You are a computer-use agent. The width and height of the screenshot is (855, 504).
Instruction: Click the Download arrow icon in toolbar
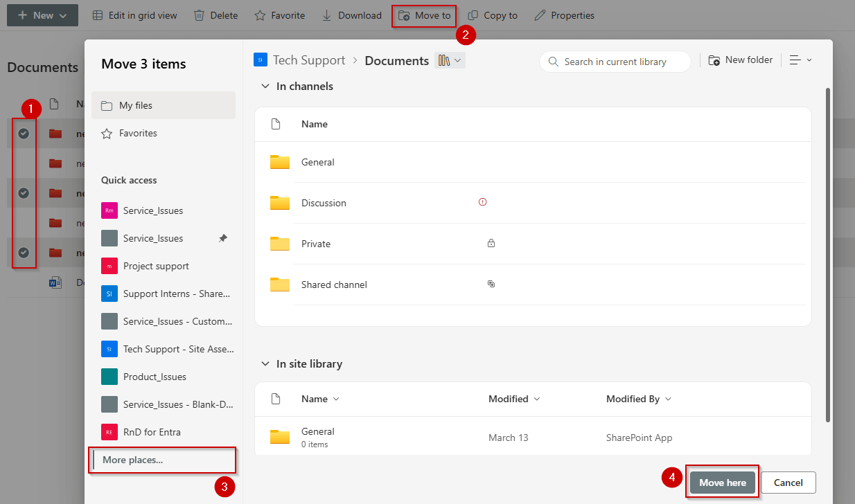coord(327,15)
